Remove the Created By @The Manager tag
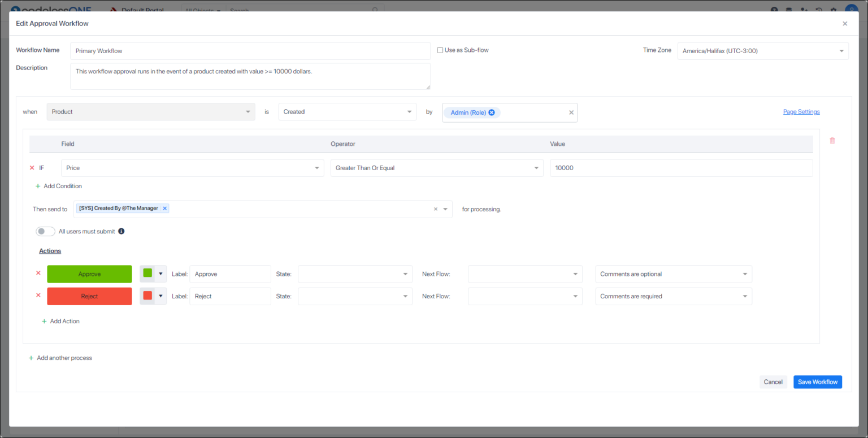 click(165, 209)
